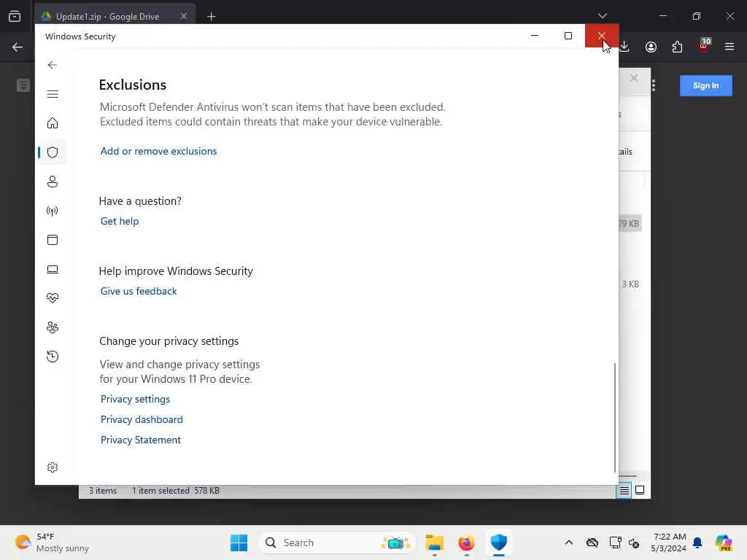Open the Home section icon
747x560 pixels.
point(53,123)
